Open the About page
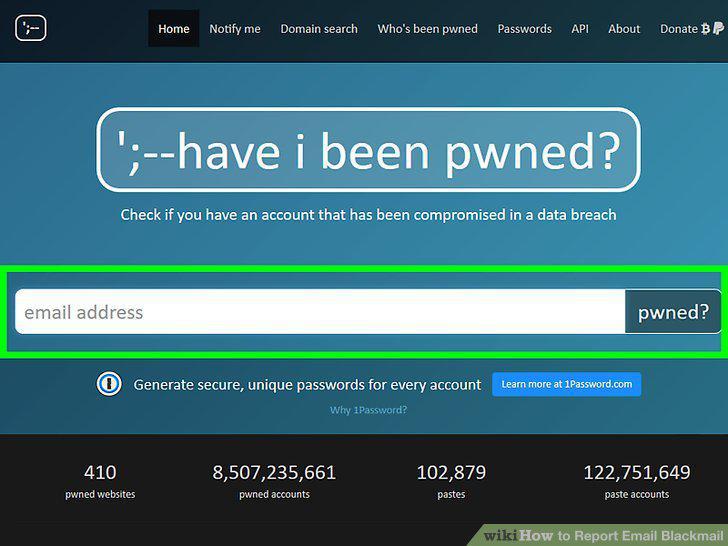728x546 pixels. pyautogui.click(x=624, y=29)
